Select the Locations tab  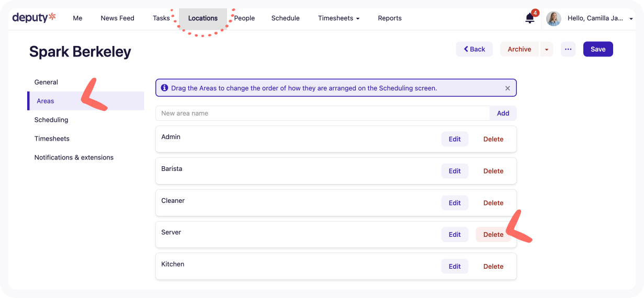click(203, 18)
